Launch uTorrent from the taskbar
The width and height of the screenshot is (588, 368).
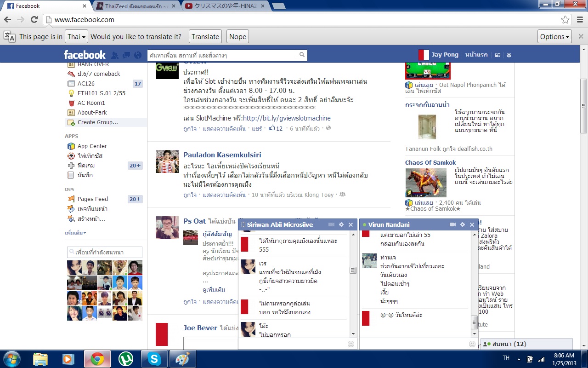[x=126, y=359]
